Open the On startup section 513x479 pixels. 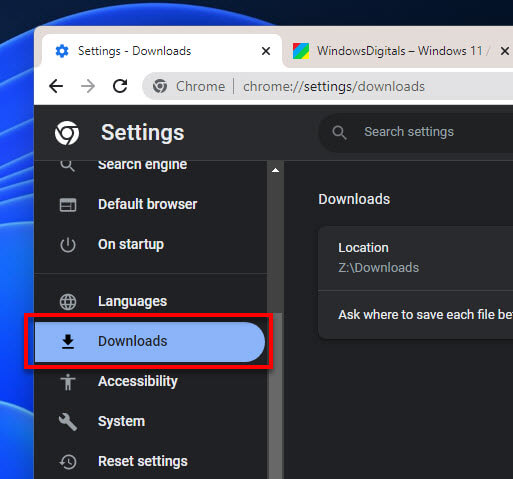(150, 245)
